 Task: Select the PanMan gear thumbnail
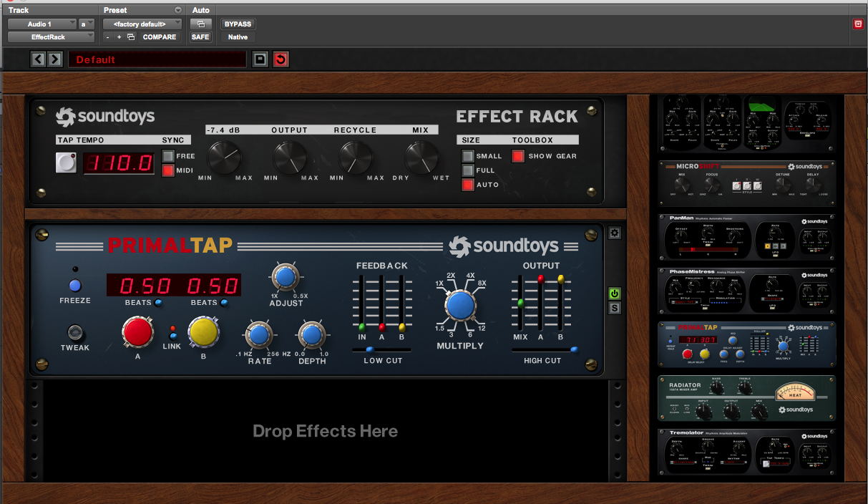point(746,237)
